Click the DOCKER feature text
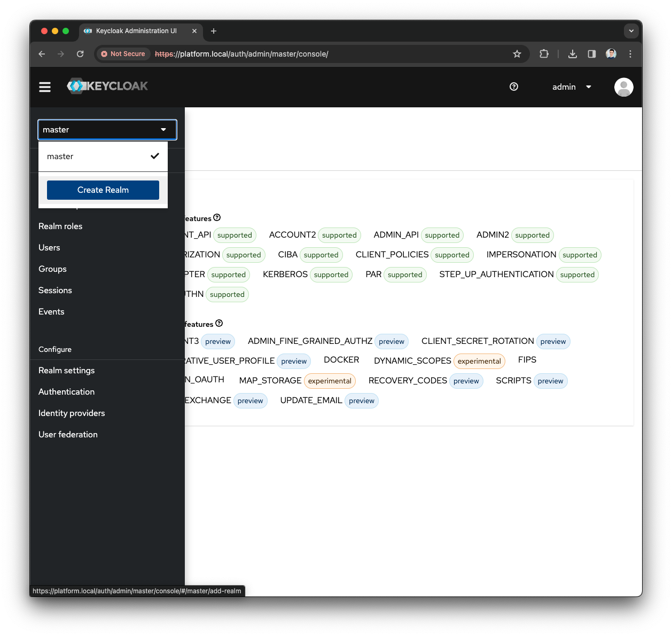 (341, 360)
